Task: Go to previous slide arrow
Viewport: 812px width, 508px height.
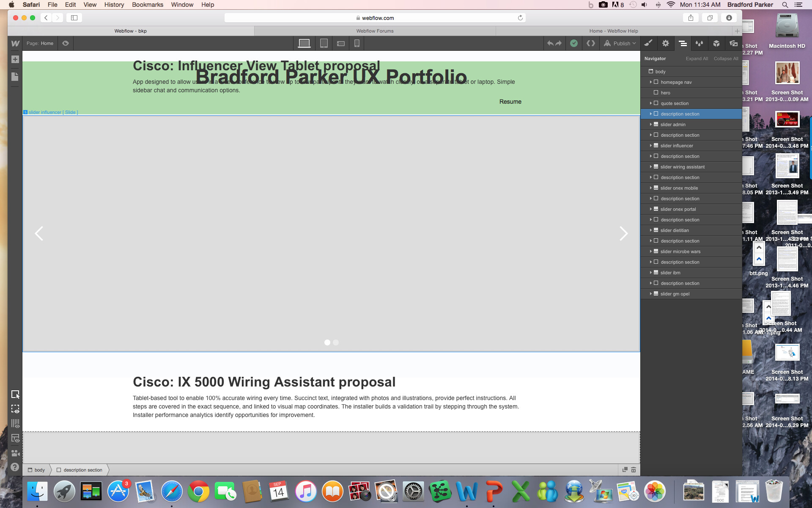Action: (39, 233)
